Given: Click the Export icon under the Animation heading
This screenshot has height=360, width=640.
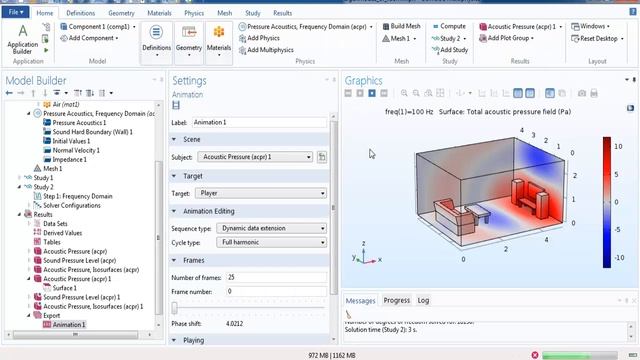Looking at the screenshot, I should [176, 105].
